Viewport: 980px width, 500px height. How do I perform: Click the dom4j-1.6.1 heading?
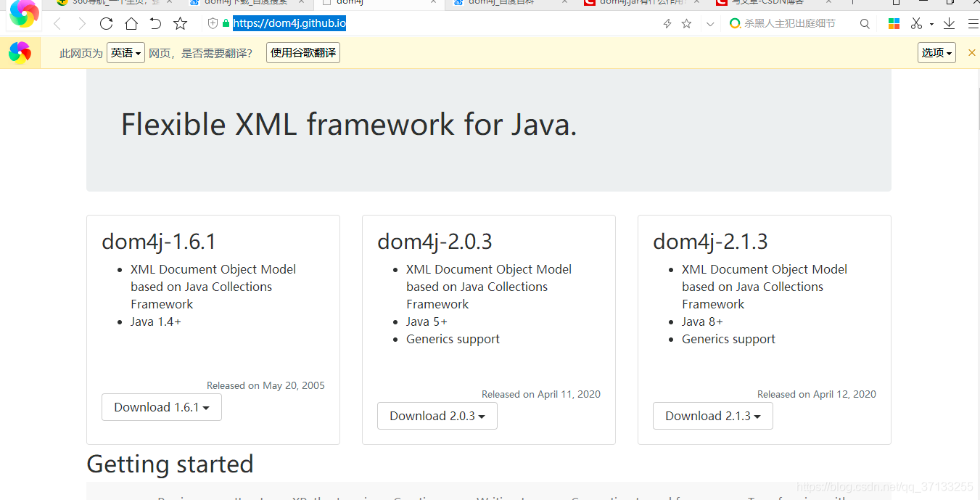(x=159, y=241)
